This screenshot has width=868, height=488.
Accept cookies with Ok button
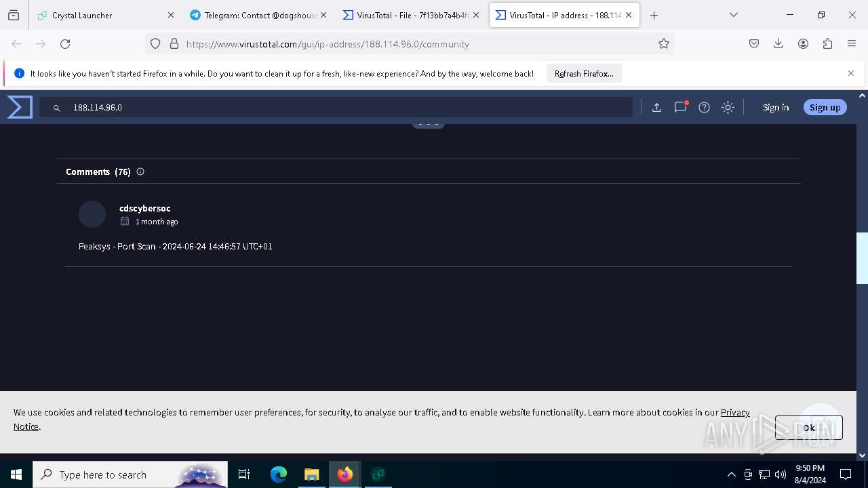[808, 428]
